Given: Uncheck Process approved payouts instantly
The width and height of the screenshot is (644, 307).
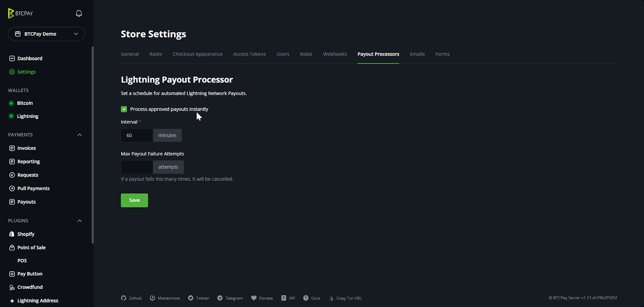Looking at the screenshot, I should (x=124, y=109).
